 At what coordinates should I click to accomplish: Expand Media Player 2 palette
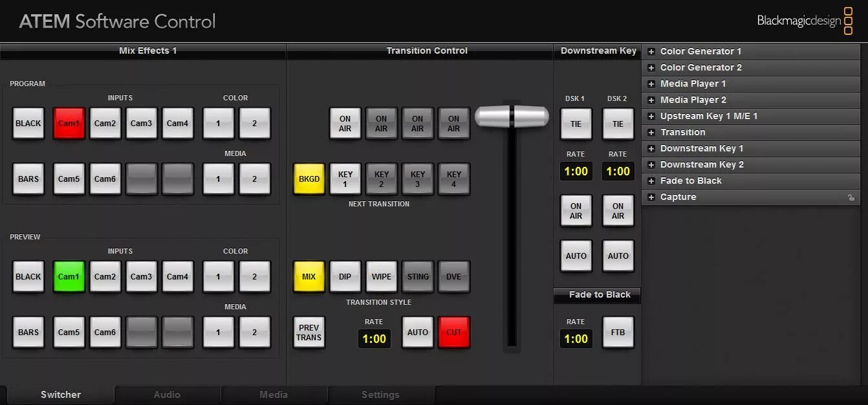point(751,100)
